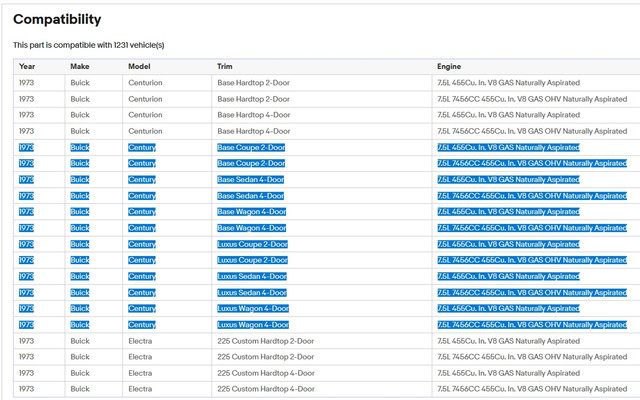The image size is (640, 400).
Task: Click the Model column header
Action: pyautogui.click(x=139, y=66)
